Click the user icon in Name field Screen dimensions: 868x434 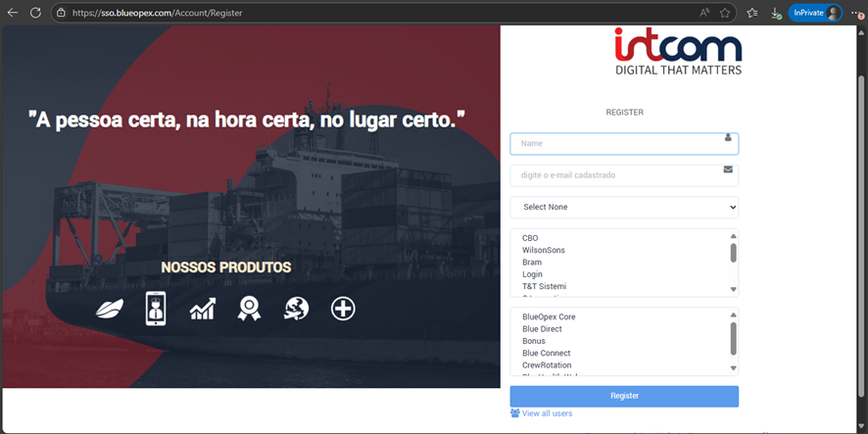pyautogui.click(x=728, y=137)
